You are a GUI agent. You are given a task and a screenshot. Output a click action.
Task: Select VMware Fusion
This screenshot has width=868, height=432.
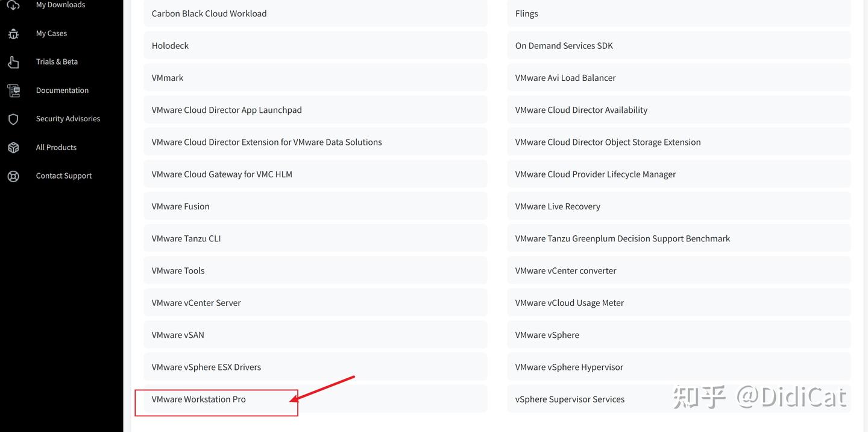tap(315, 206)
